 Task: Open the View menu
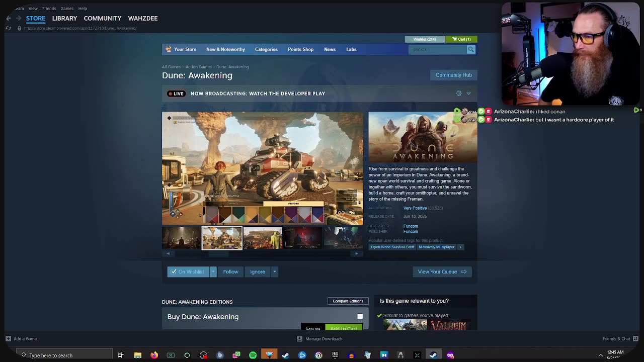tap(33, 9)
